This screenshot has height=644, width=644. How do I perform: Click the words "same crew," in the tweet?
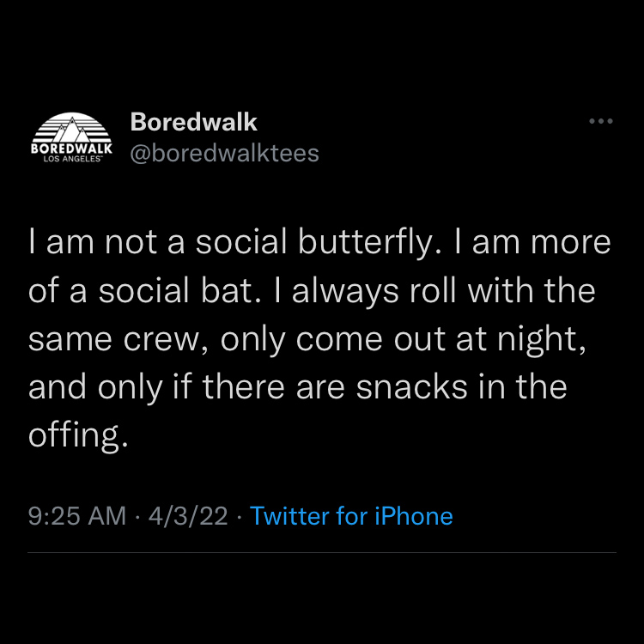point(118,340)
